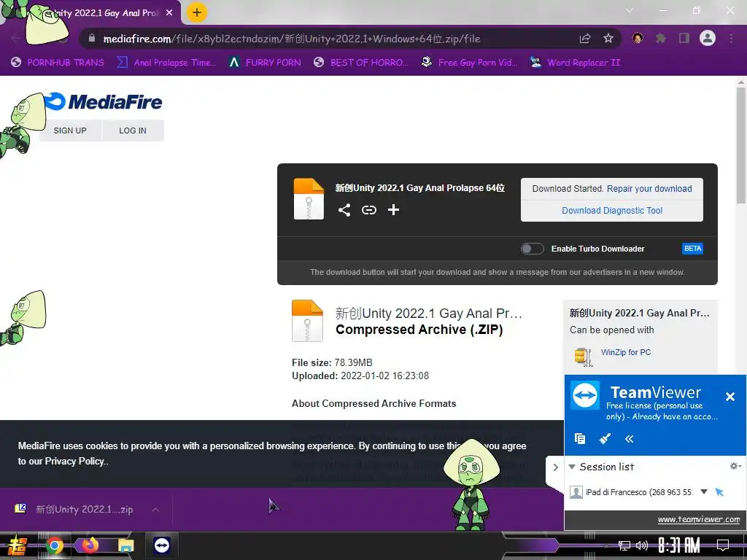Collapse the Session list triangle
Image resolution: width=747 pixels, height=560 pixels.
572,467
